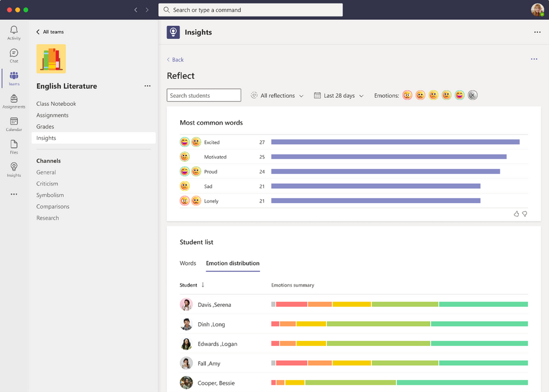Viewport: 549px width, 392px height.
Task: Toggle the happiest green emotion filter
Action: point(459,96)
